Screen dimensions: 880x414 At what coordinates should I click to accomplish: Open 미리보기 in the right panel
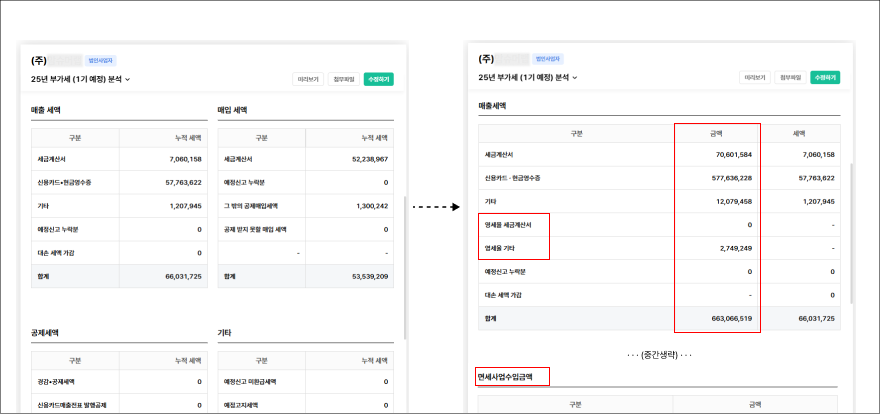(756, 77)
